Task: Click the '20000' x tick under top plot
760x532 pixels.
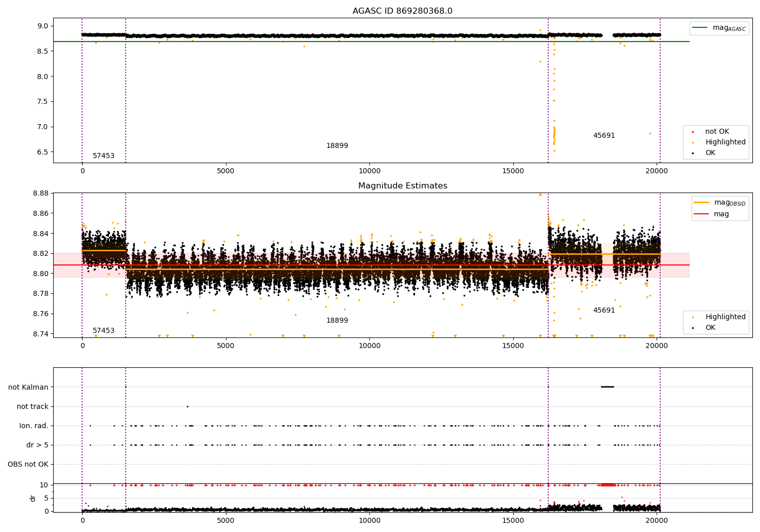Action: coord(657,171)
